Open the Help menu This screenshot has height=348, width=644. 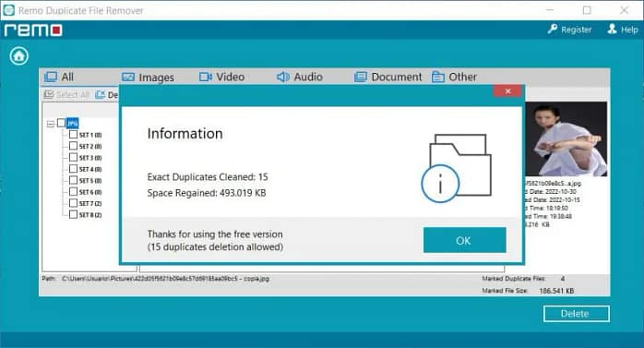pos(623,30)
